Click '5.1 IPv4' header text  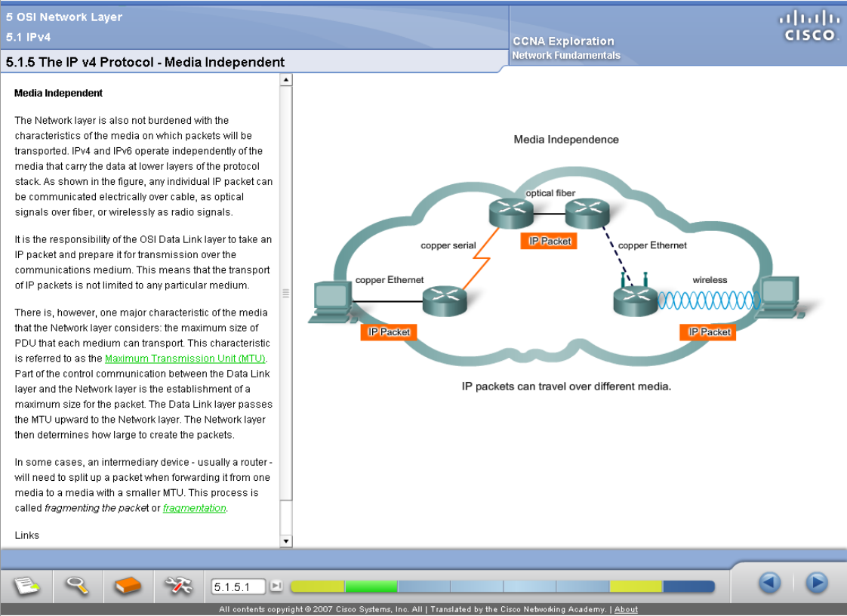pyautogui.click(x=28, y=37)
